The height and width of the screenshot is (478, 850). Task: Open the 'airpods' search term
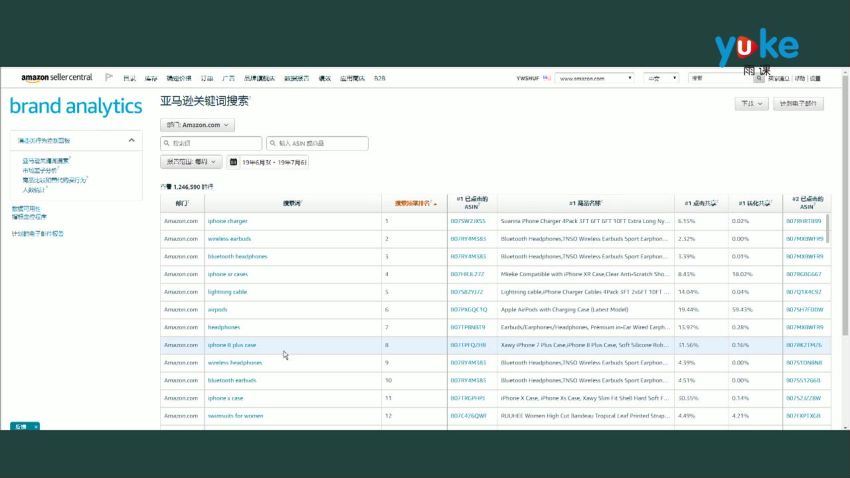coord(217,309)
